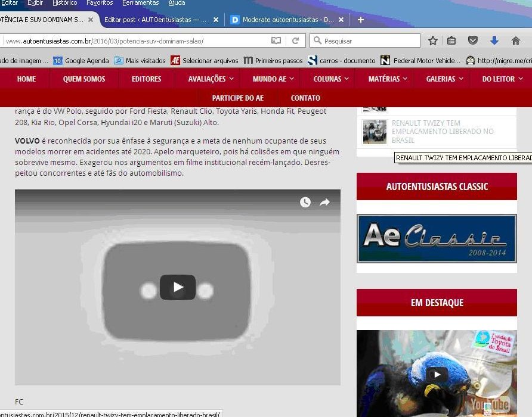Viewport: 532px width, 417px height.
Task: Open the Histórico menu
Action: coord(64,3)
